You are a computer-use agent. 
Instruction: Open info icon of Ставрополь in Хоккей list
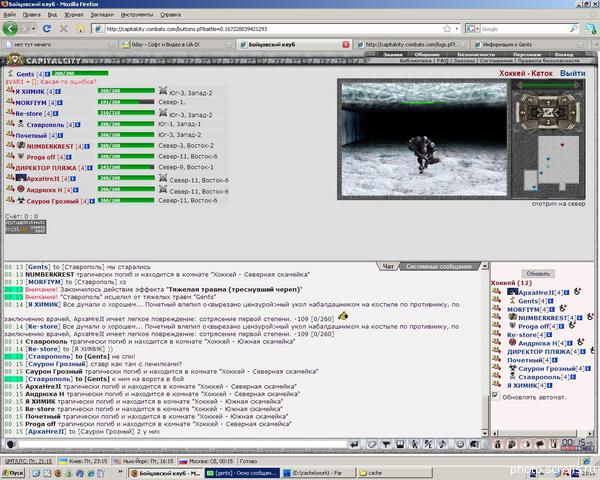click(x=572, y=377)
